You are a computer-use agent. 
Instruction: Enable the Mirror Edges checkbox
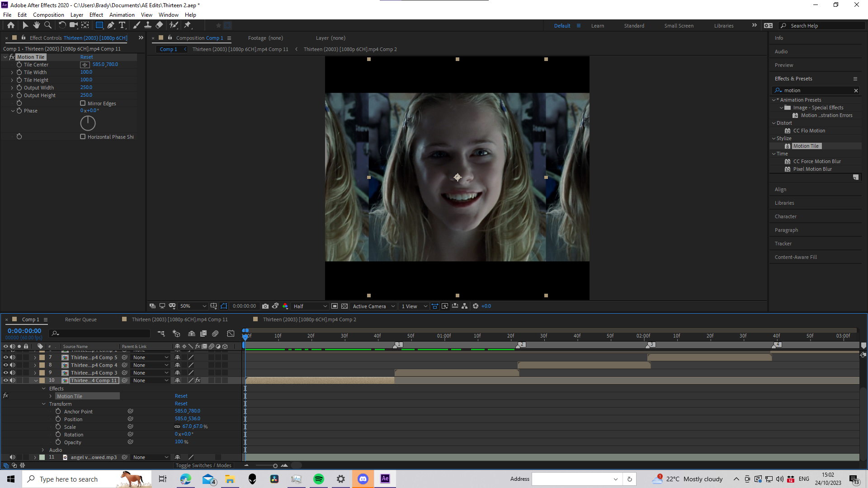[x=83, y=103]
